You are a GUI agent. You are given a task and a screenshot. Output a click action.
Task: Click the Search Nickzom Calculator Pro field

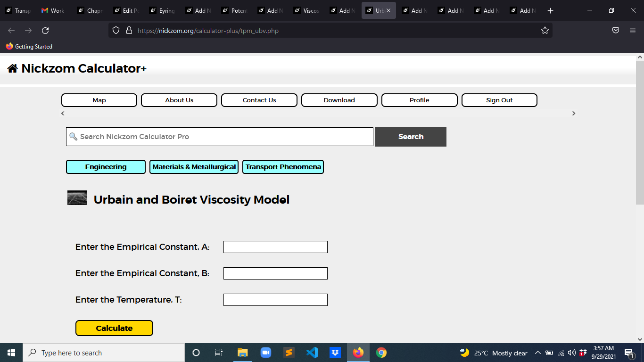pyautogui.click(x=220, y=137)
